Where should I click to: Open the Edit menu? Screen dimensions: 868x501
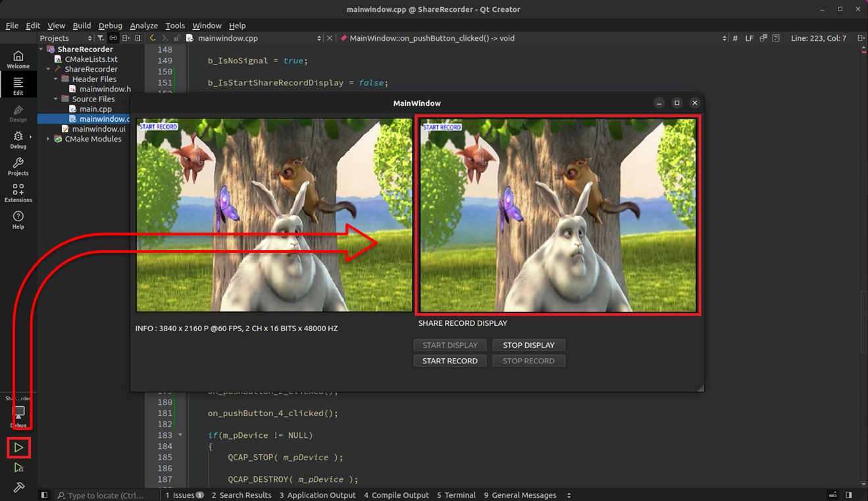pos(33,25)
